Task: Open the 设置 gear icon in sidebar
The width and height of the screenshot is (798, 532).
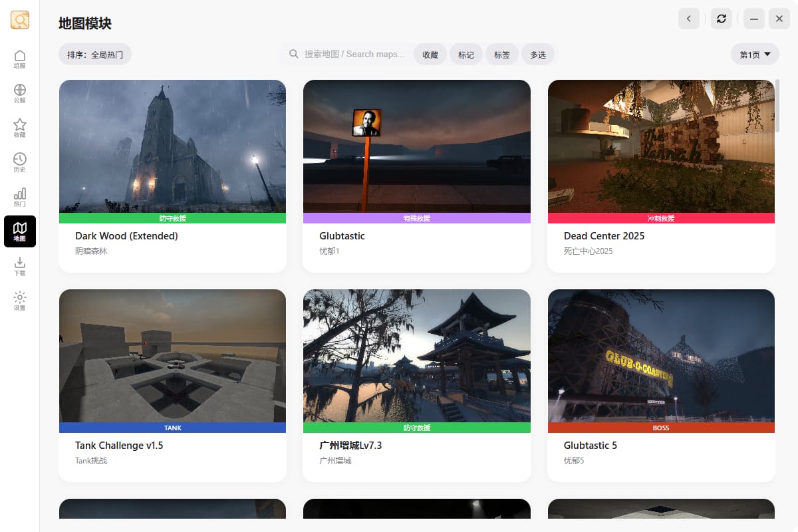Action: 20,301
